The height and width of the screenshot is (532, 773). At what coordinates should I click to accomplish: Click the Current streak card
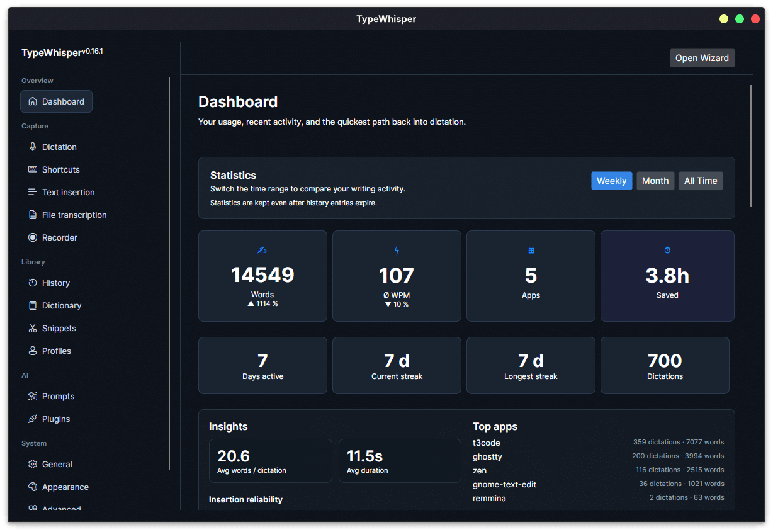(x=397, y=365)
